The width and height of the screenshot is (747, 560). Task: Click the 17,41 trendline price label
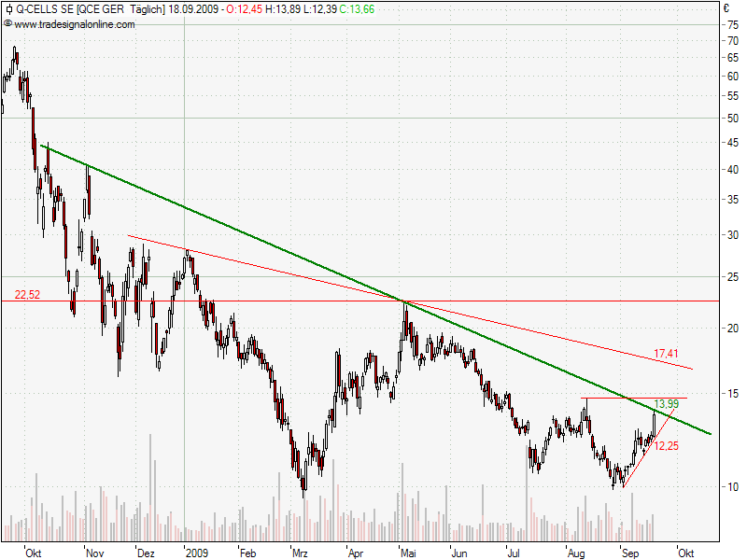point(666,354)
